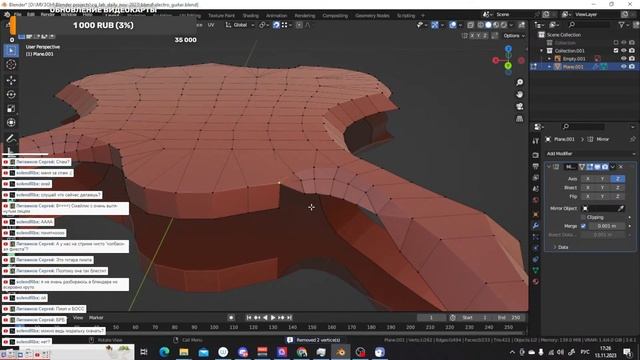Image resolution: width=640 pixels, height=360 pixels.
Task: Click the viewport zoom magnifier icon
Action: (520, 83)
